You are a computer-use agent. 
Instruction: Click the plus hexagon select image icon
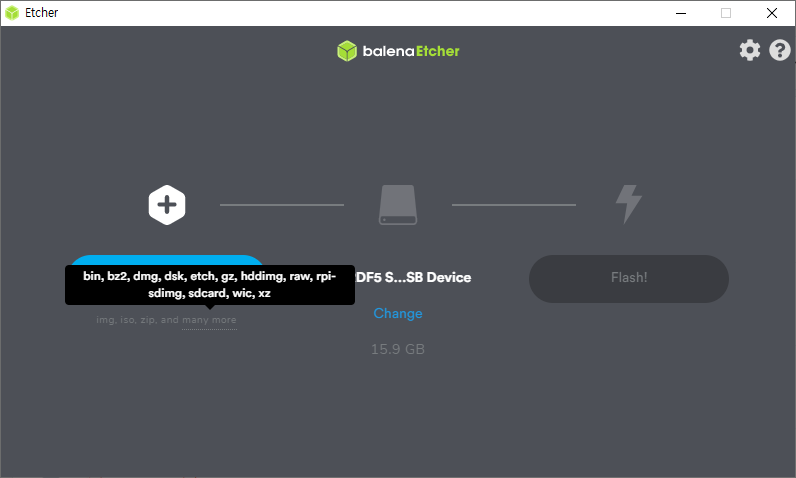167,205
